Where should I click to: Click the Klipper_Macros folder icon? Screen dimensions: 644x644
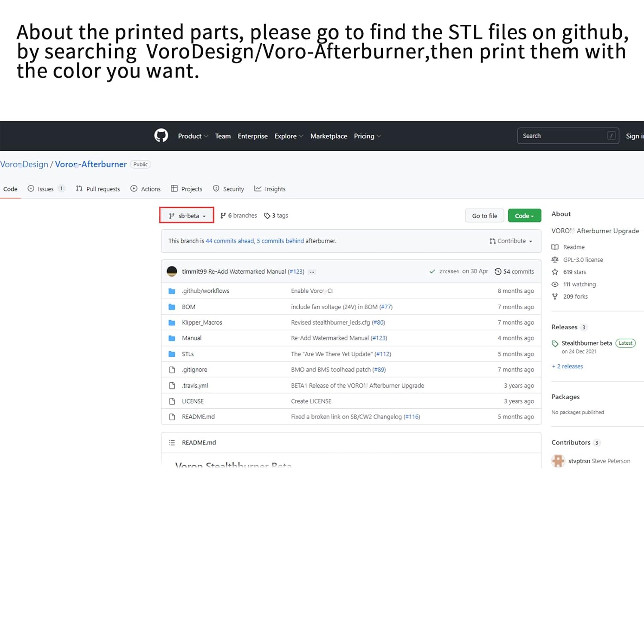(172, 322)
